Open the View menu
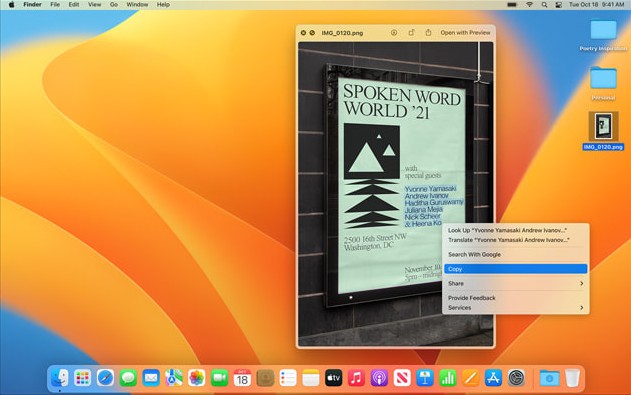Image resolution: width=631 pixels, height=395 pixels. 95,5
